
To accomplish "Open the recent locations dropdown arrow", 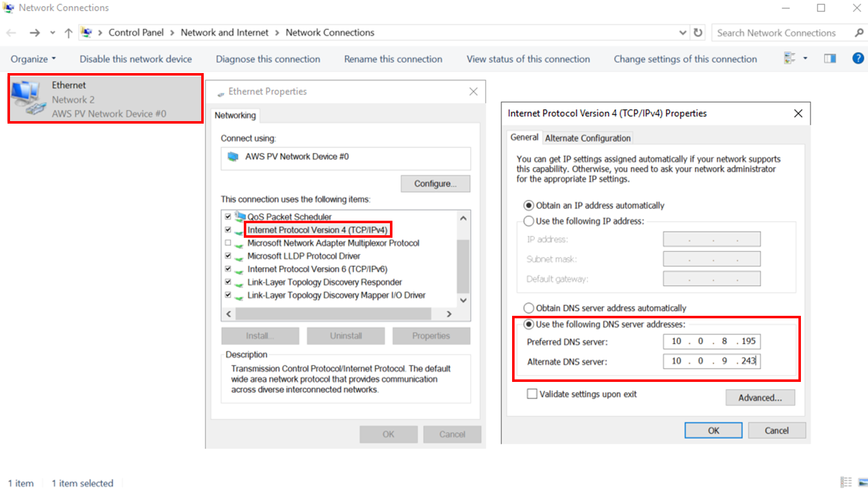I will coord(53,33).
